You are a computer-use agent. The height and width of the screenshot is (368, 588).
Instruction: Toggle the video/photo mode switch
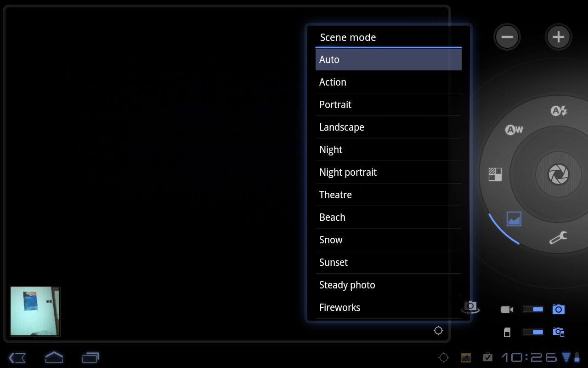point(533,309)
